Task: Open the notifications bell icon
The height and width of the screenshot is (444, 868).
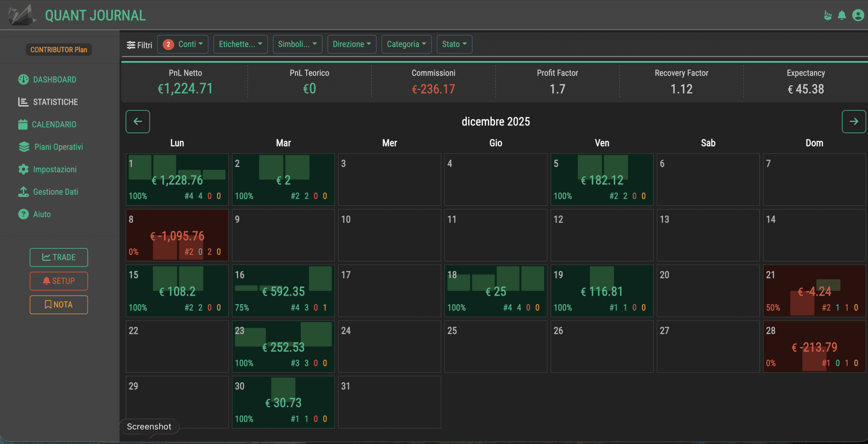Action: (842, 15)
